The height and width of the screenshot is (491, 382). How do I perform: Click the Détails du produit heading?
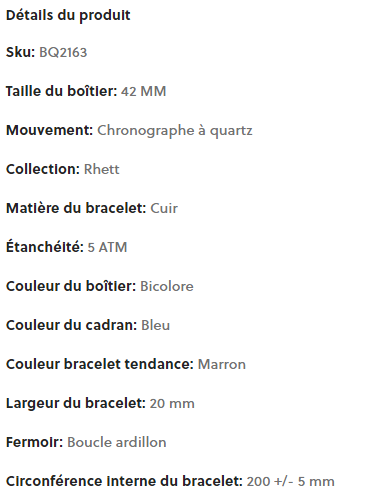(68, 16)
